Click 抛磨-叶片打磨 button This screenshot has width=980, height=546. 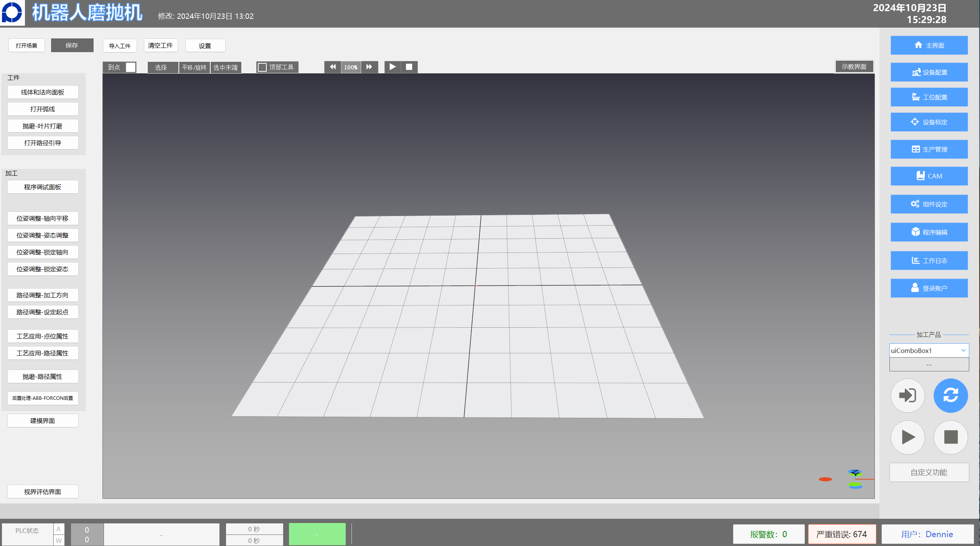pos(43,126)
